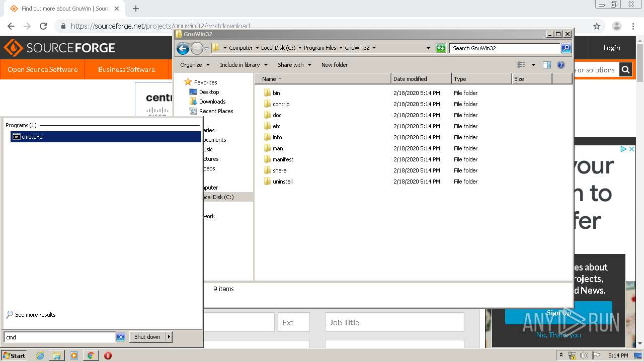Click Login on SourceForge
Viewport: 644px width, 362px height.
611,48
